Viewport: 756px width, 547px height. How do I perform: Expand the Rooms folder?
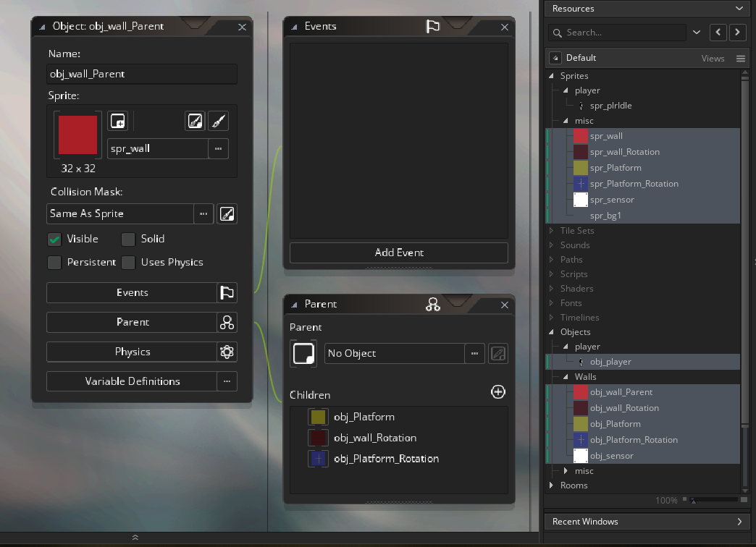pos(552,485)
